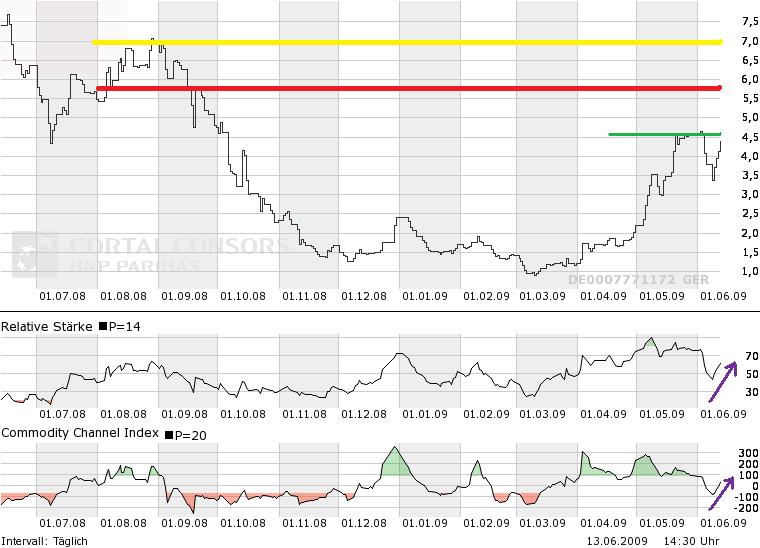
Task: Click price axis value 6,0
Action: click(750, 79)
